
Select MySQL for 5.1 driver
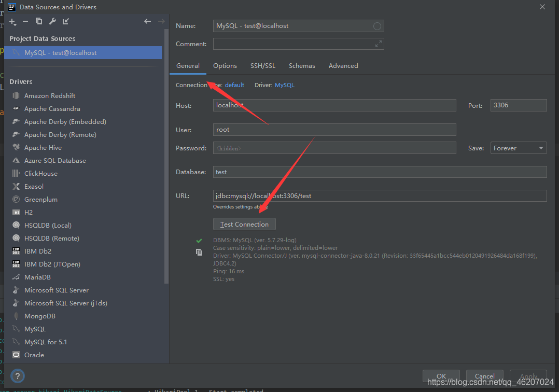45,342
